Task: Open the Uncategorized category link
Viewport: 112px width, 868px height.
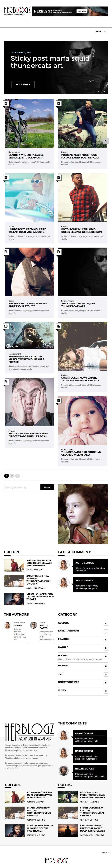Action: pyautogui.click(x=68, y=682)
